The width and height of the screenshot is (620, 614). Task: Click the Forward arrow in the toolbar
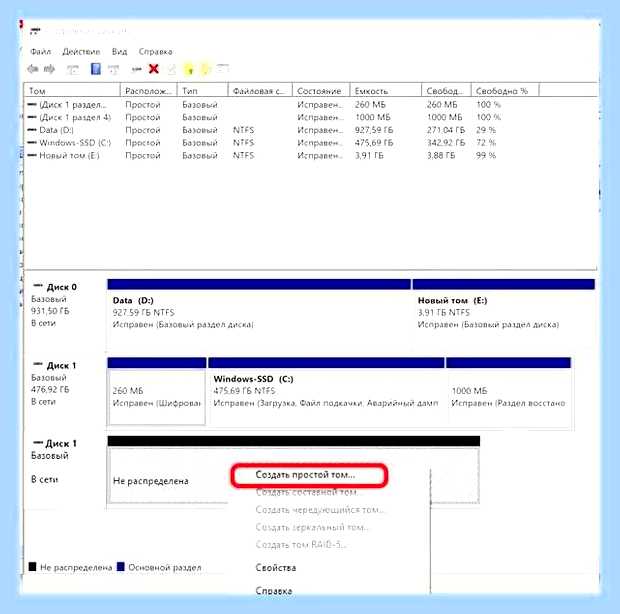click(x=49, y=70)
